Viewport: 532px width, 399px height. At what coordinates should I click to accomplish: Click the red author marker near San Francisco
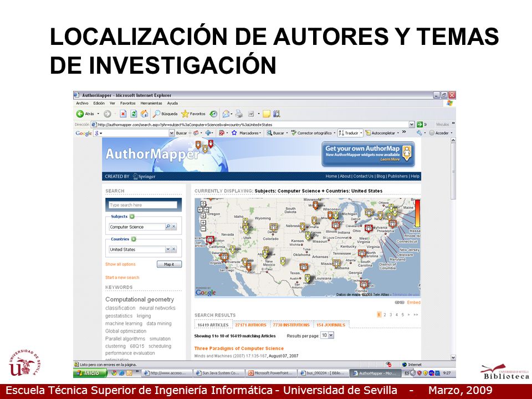210,240
